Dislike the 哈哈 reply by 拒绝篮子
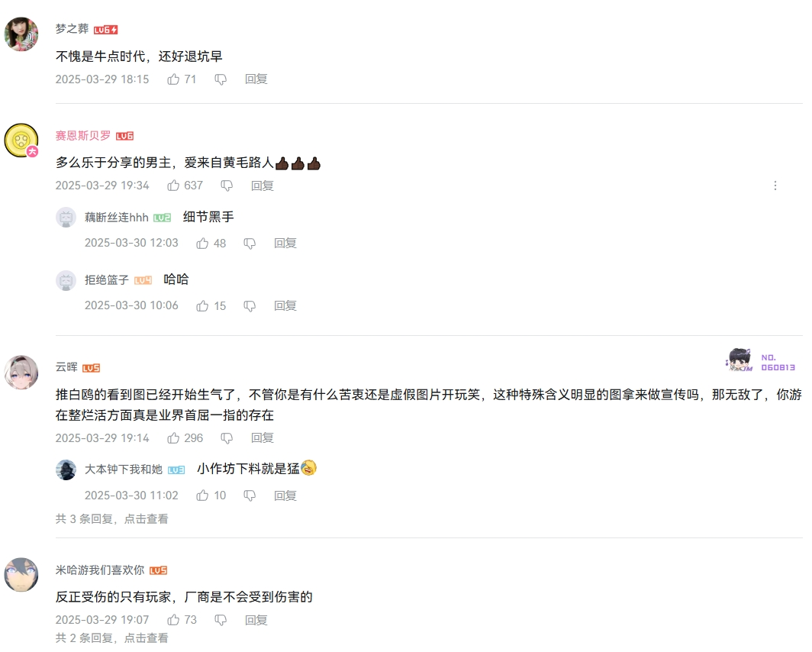This screenshot has height=652, width=812. 250,307
